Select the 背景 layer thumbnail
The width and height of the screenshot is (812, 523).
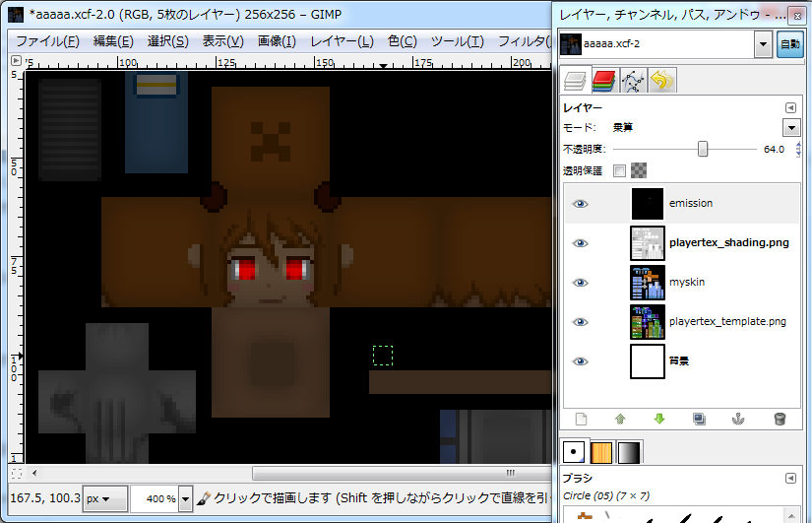click(648, 361)
